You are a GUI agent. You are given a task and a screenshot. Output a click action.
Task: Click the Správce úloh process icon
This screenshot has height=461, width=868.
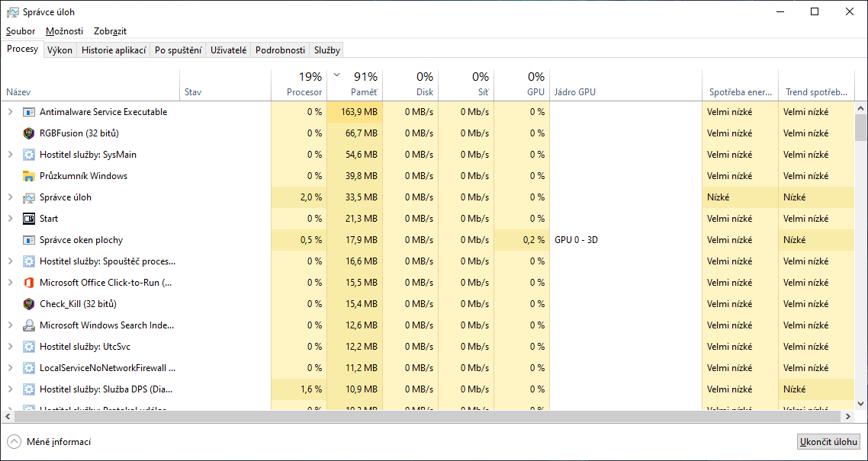[29, 197]
